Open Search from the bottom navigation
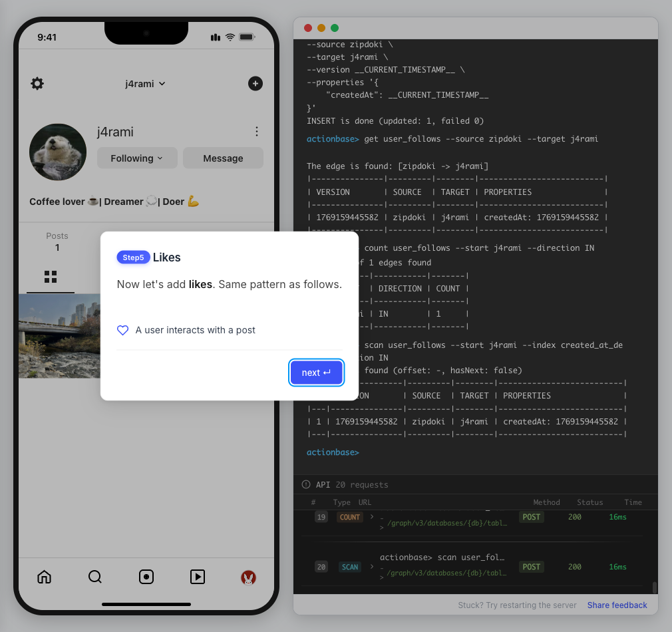 pos(95,577)
